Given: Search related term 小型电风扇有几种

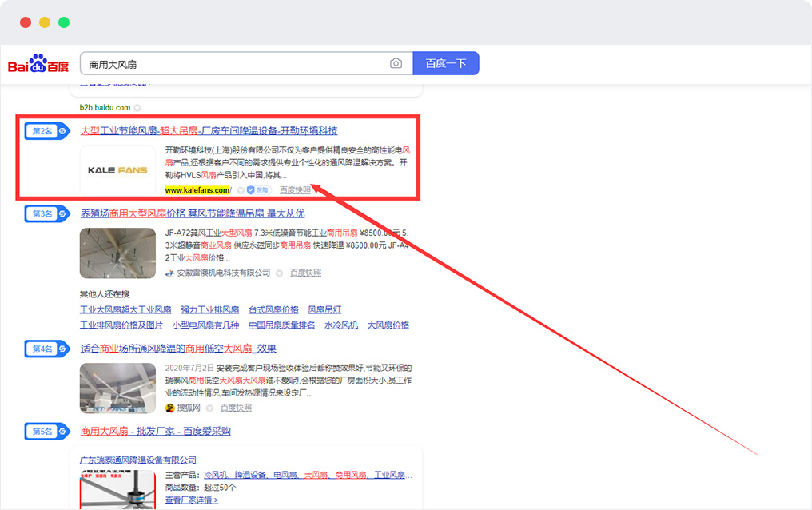Looking at the screenshot, I should (205, 325).
